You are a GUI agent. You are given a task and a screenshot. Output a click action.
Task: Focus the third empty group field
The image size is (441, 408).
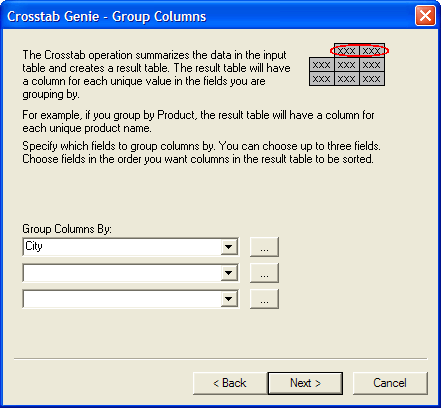click(x=122, y=299)
